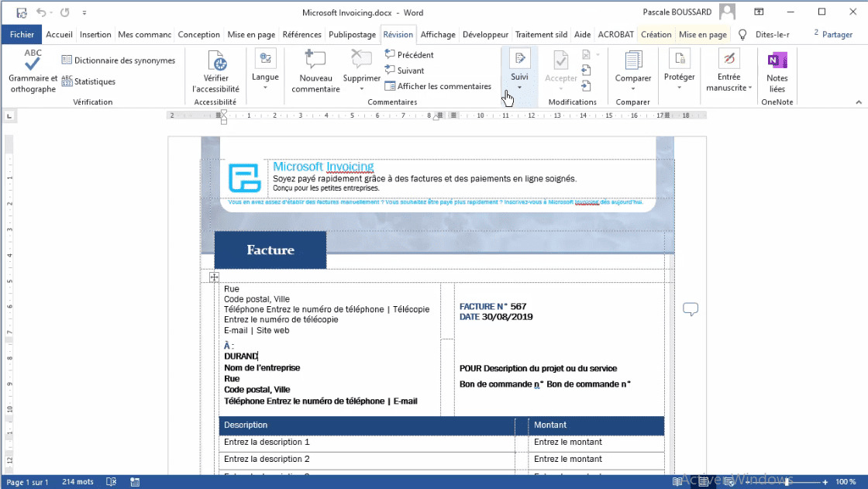Click Page 1 sur 1 status
This screenshot has height=489, width=868.
tap(27, 482)
